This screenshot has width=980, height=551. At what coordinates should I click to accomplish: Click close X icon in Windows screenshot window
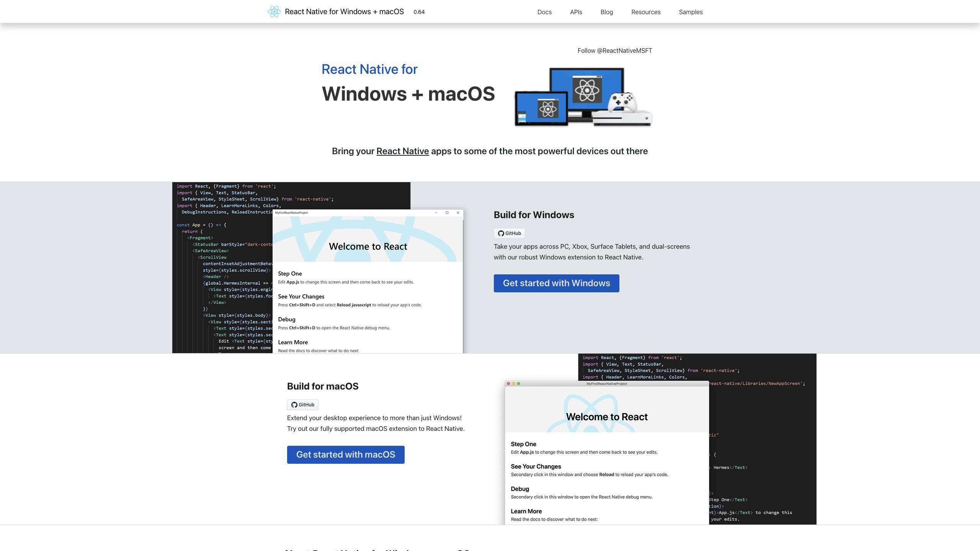[x=458, y=213]
